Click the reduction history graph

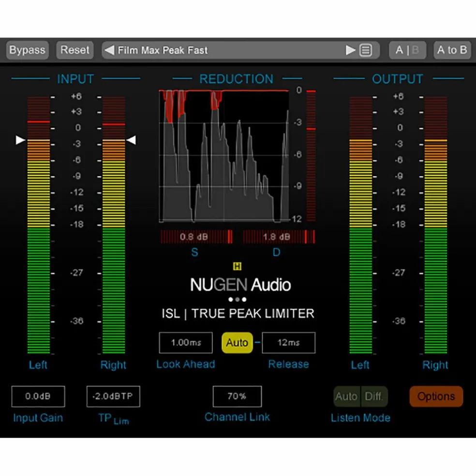(x=224, y=156)
